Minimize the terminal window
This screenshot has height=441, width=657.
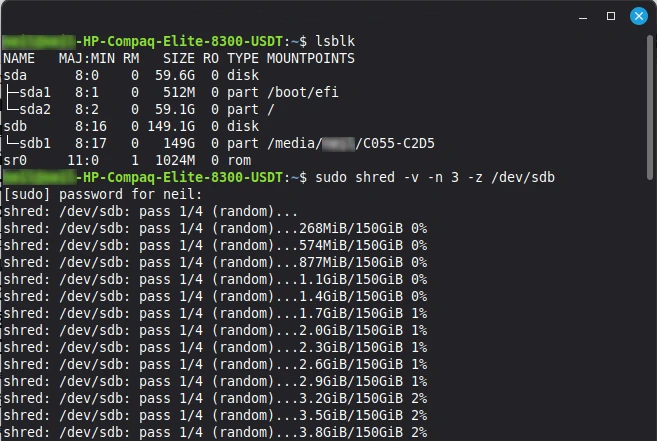(583, 17)
